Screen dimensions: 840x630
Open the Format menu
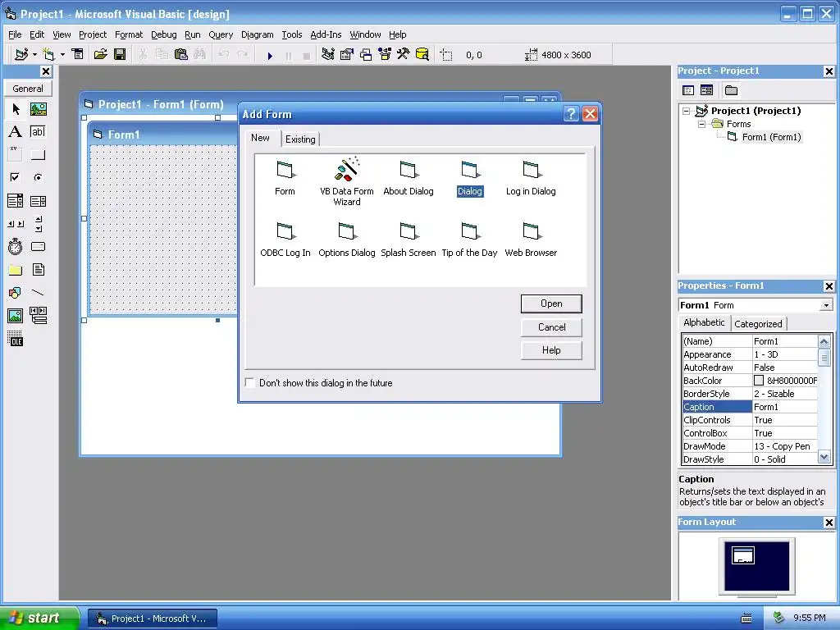click(x=129, y=34)
